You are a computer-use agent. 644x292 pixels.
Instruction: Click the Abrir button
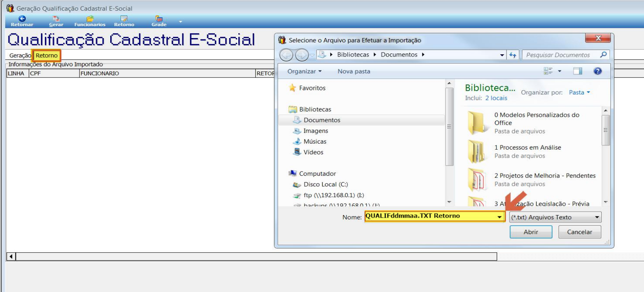tap(531, 232)
